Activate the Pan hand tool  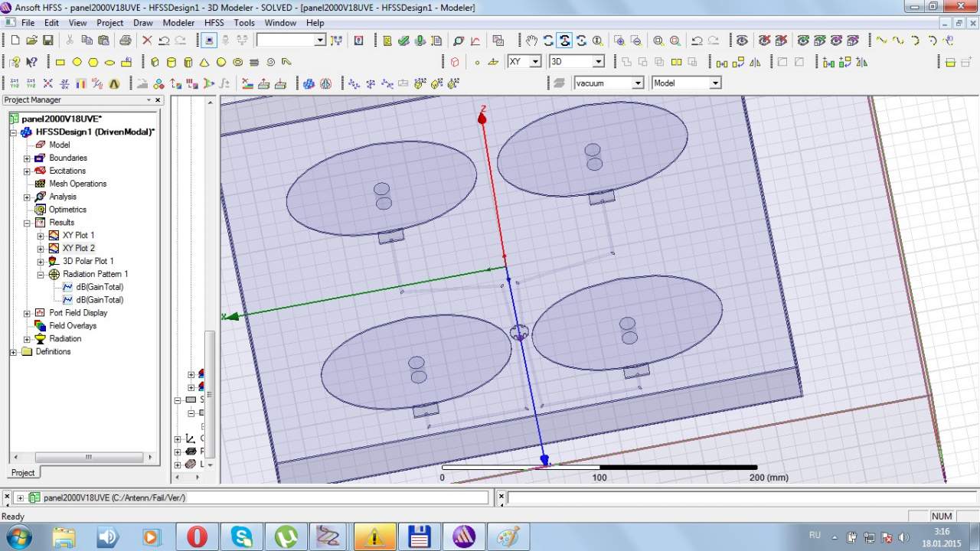click(x=531, y=41)
